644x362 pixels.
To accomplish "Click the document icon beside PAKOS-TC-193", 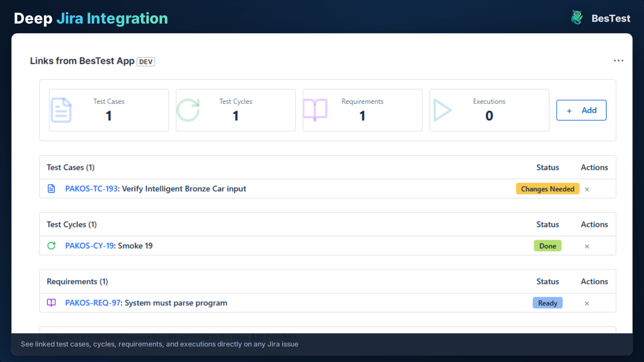I will click(52, 189).
